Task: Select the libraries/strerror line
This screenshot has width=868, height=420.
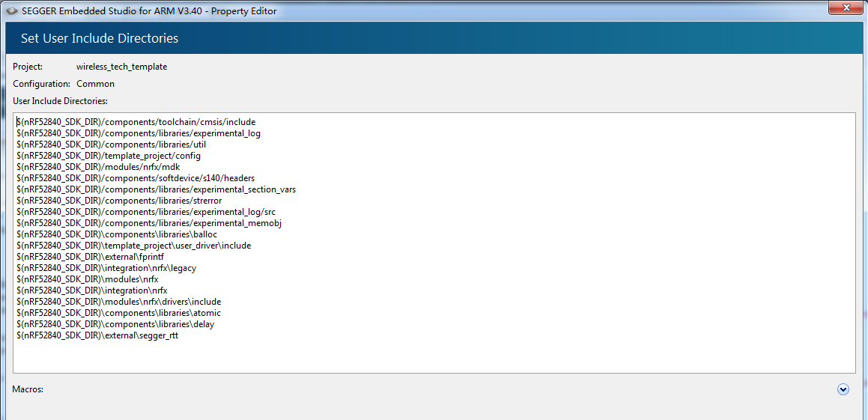Action: [119, 201]
